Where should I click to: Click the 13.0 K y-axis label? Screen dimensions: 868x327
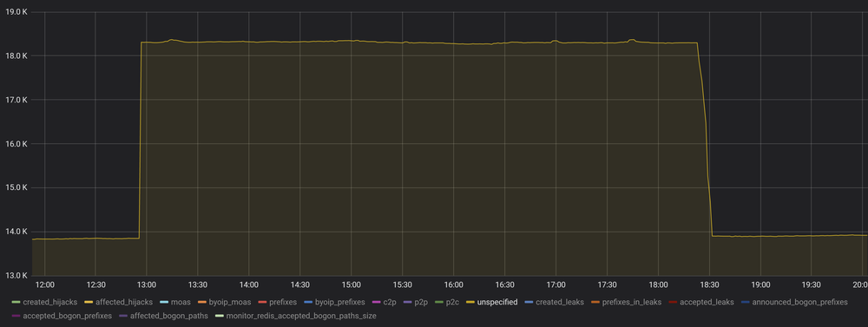coord(16,276)
